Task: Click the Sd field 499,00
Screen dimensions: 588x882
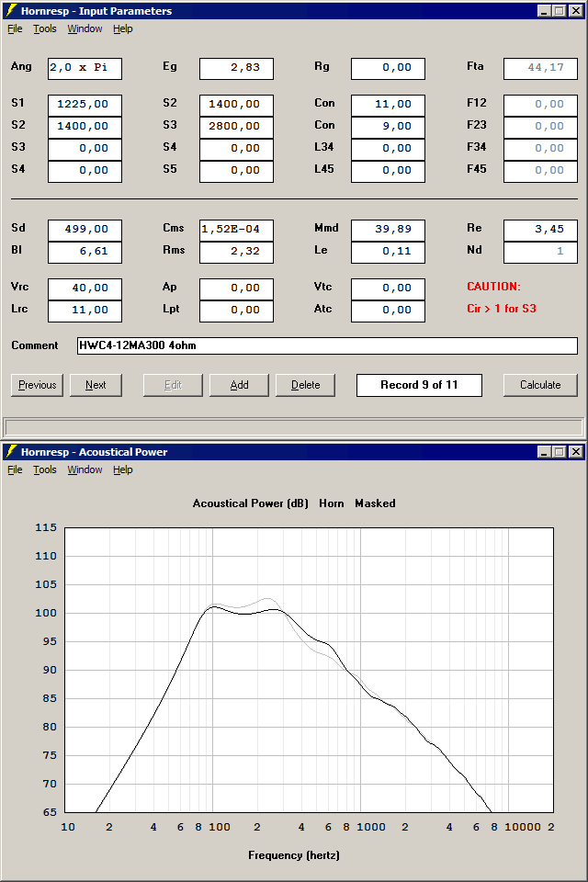Action: point(85,230)
